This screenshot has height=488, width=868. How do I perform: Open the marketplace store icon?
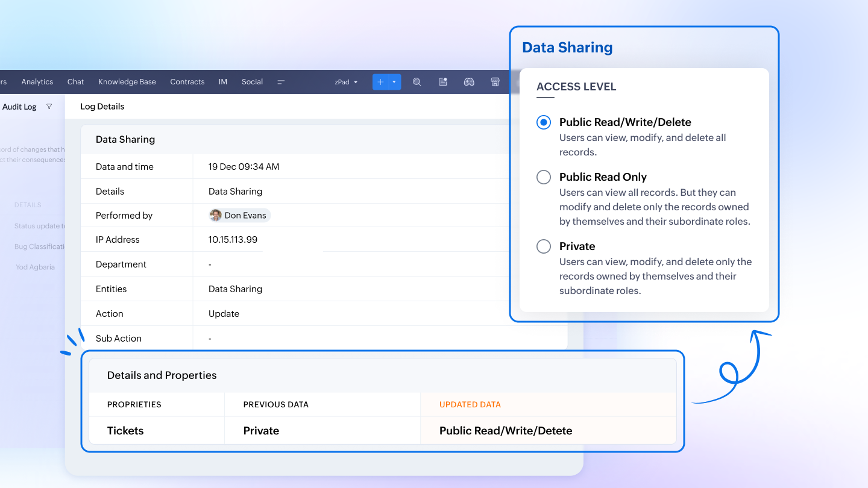[x=495, y=82]
